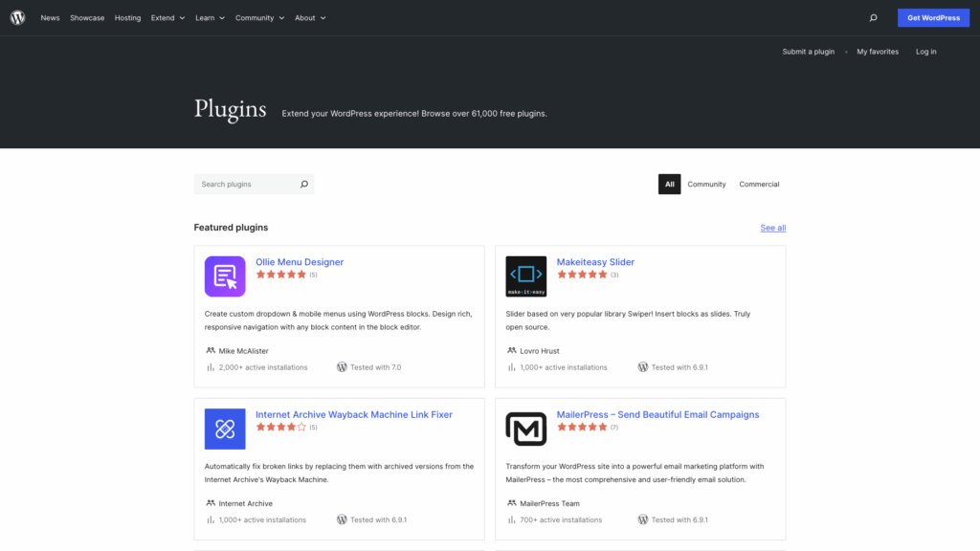Click the Ollie Menu Designer plugin icon

[225, 276]
